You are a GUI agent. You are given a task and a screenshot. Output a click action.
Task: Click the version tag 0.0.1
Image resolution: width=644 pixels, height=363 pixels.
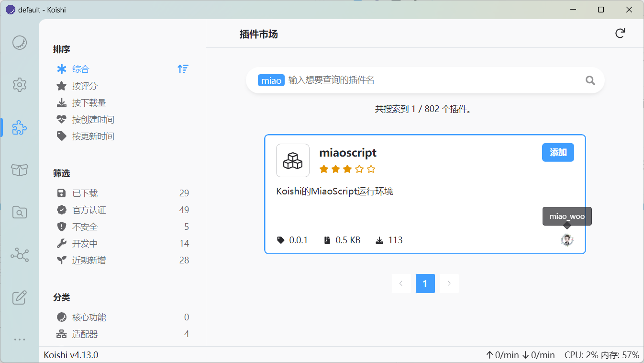coord(292,240)
